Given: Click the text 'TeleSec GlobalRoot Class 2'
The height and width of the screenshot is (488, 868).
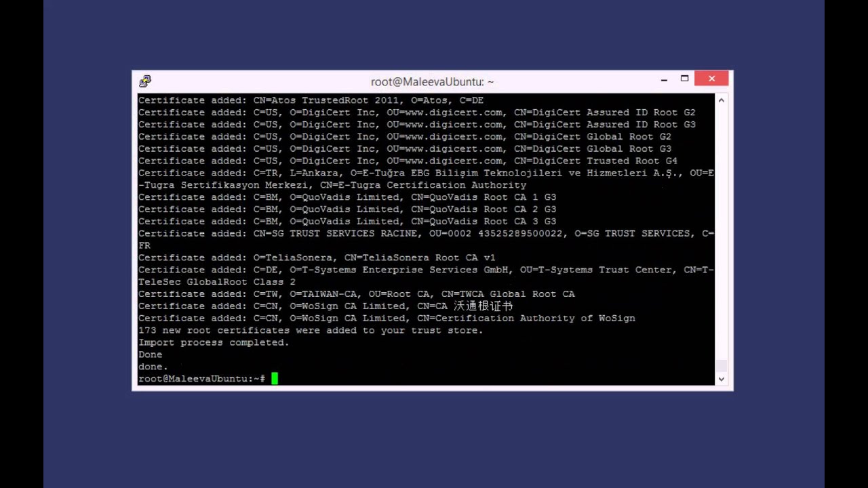Looking at the screenshot, I should (x=217, y=282).
